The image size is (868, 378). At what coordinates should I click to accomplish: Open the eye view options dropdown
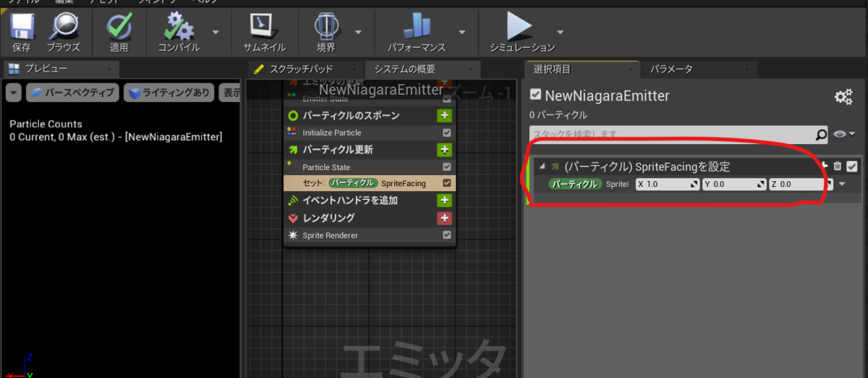tap(844, 134)
